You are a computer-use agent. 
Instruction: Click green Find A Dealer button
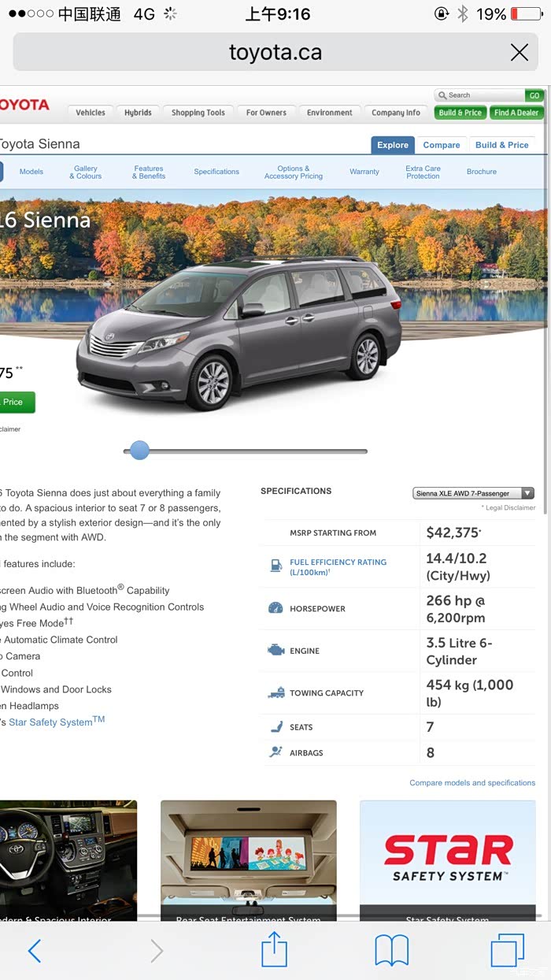[x=516, y=113]
